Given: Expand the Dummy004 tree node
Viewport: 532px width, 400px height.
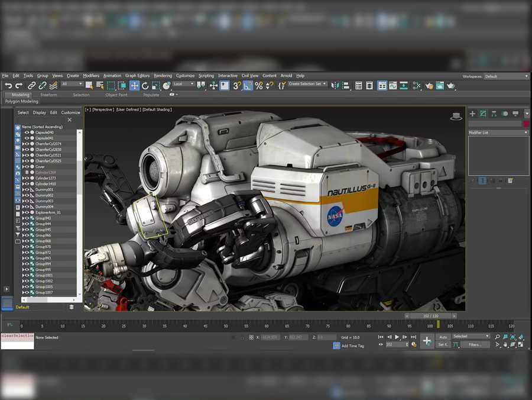Looking at the screenshot, I should (23, 207).
